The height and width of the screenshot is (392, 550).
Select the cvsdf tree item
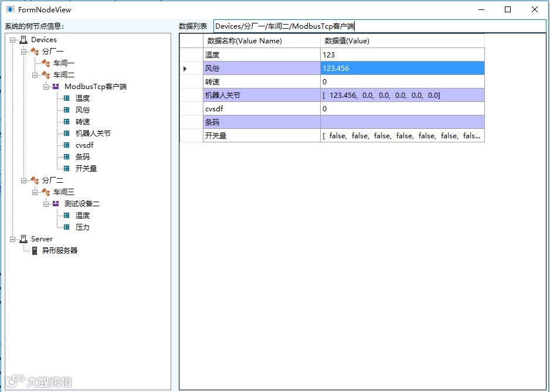84,145
